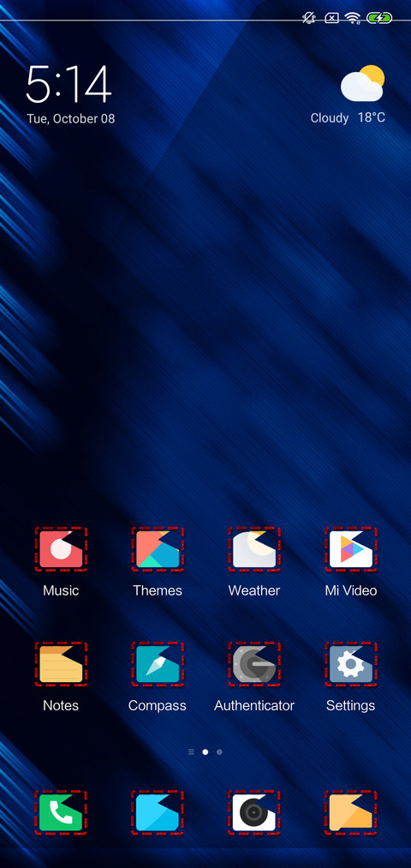Tap the no-SIM status icon

(331, 18)
